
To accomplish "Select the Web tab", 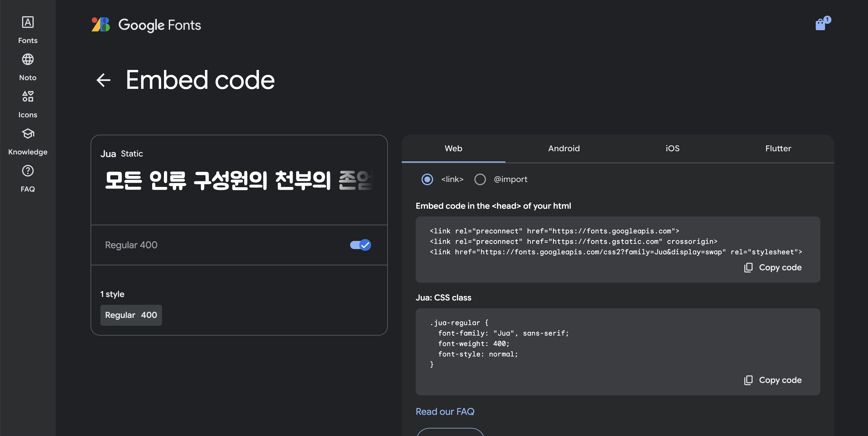I will click(453, 149).
